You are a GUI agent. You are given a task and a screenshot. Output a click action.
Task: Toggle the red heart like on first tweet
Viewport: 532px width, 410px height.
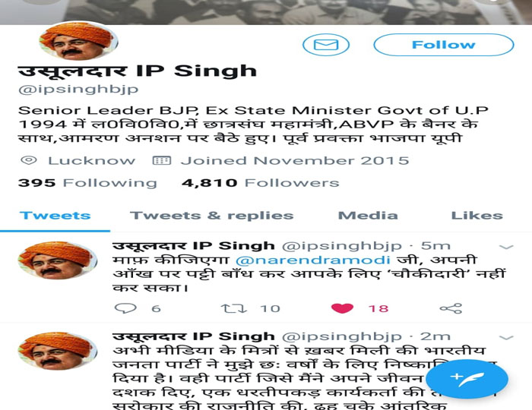342,308
